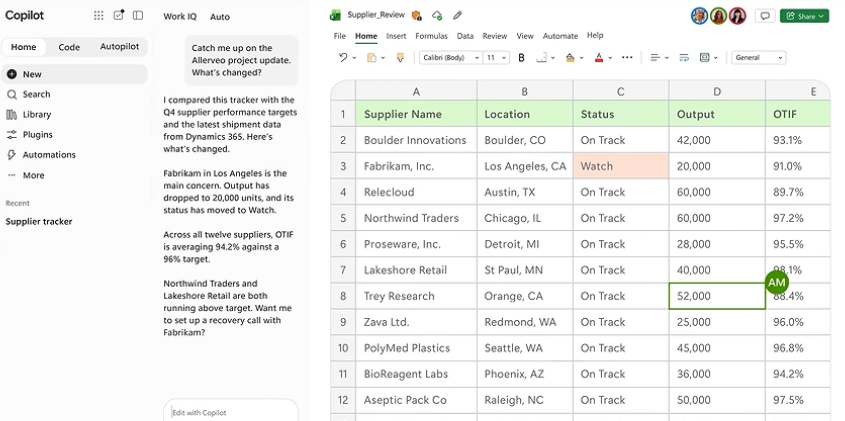
Task: Click the AM collaborator cursor badge
Action: point(777,282)
